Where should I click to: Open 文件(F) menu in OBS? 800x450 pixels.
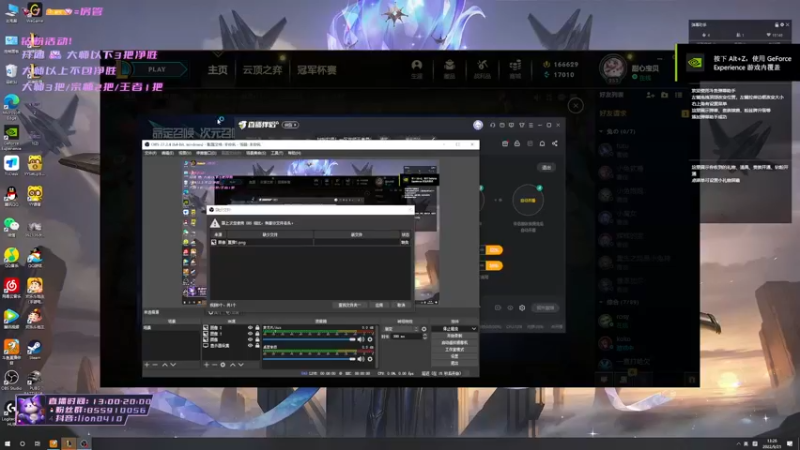click(151, 153)
